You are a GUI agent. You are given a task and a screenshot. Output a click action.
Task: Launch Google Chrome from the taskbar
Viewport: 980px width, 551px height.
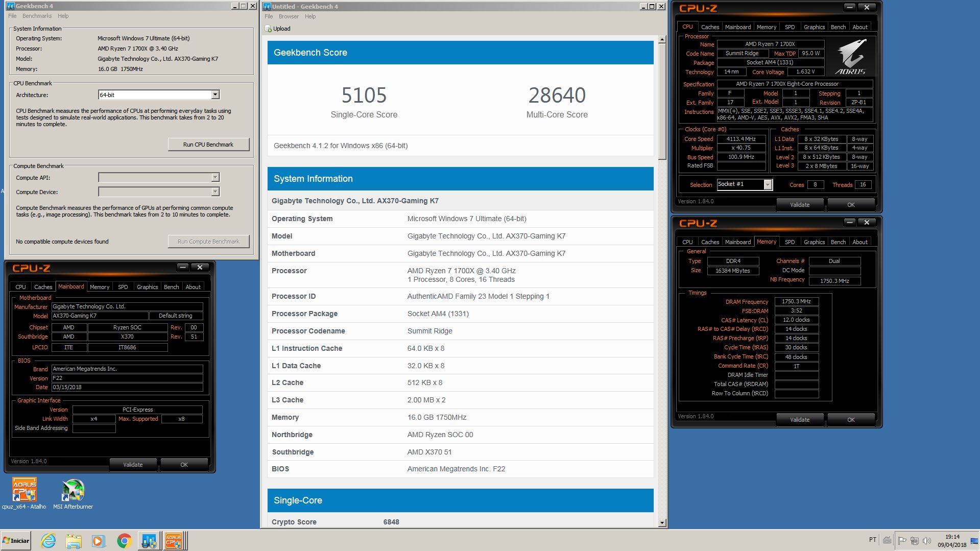click(124, 541)
